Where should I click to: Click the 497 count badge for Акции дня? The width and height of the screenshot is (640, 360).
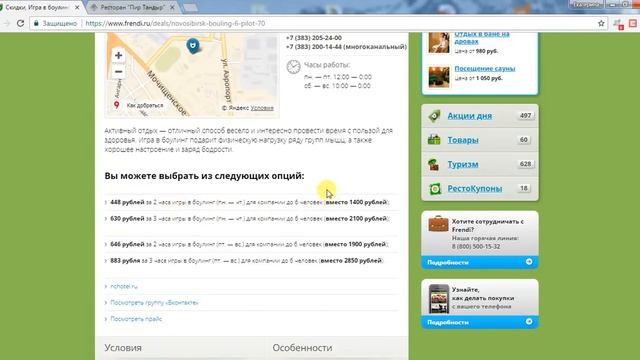point(525,116)
